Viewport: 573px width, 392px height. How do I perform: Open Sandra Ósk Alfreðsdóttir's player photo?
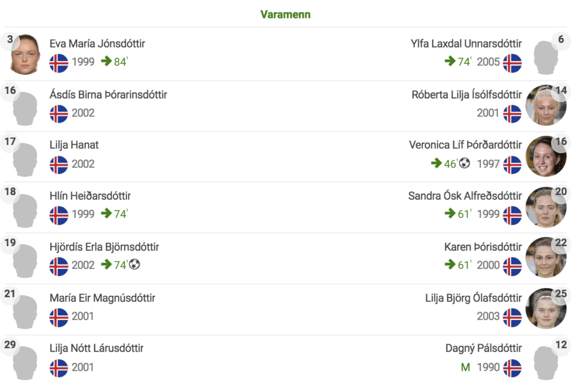(x=546, y=207)
